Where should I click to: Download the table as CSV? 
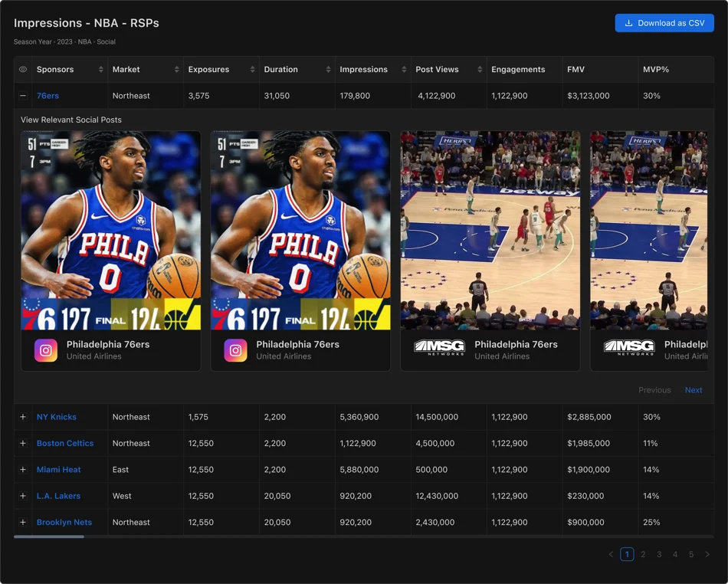pyautogui.click(x=664, y=23)
